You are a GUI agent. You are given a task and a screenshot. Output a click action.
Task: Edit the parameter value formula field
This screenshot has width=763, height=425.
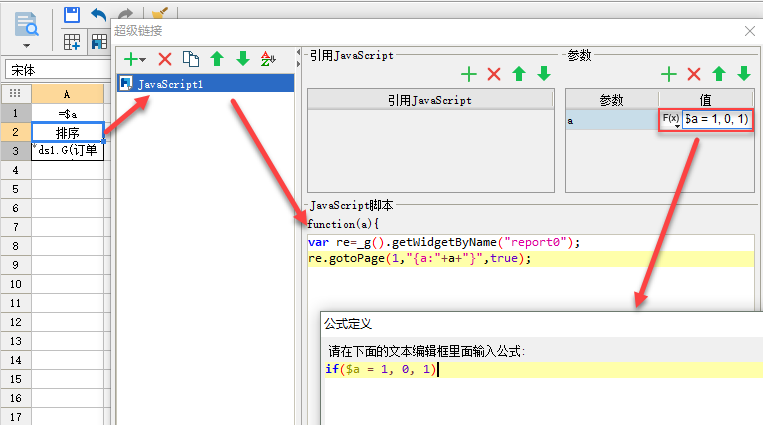point(717,119)
